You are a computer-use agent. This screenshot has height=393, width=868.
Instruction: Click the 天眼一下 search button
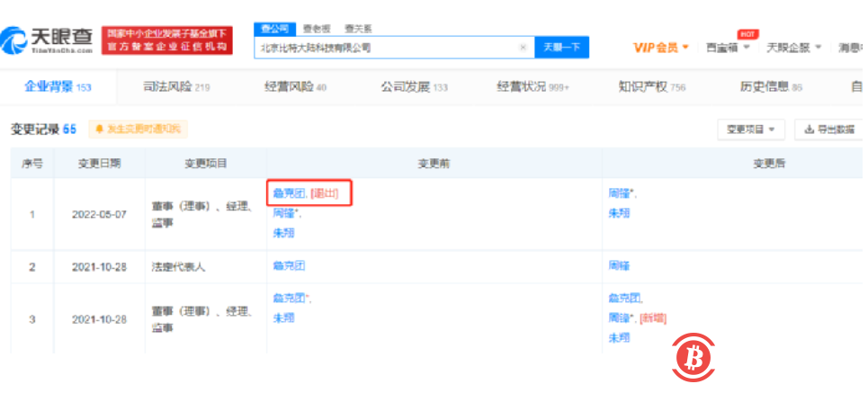pos(561,48)
